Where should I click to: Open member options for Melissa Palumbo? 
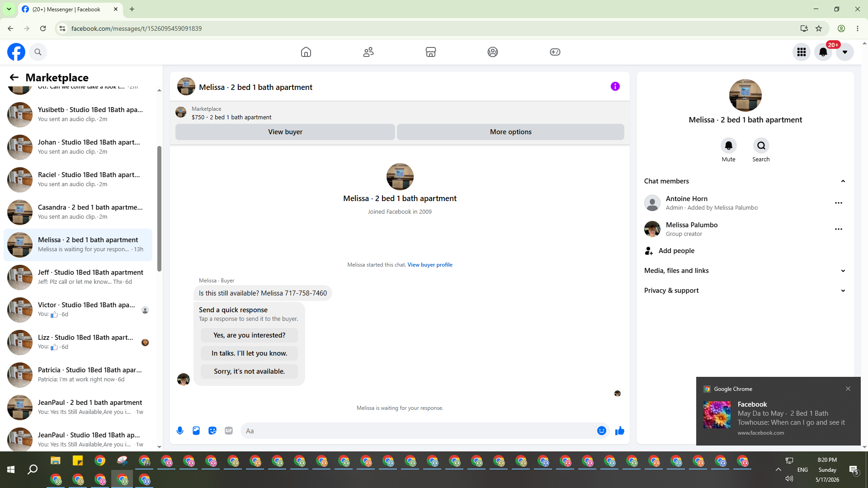[839, 229]
